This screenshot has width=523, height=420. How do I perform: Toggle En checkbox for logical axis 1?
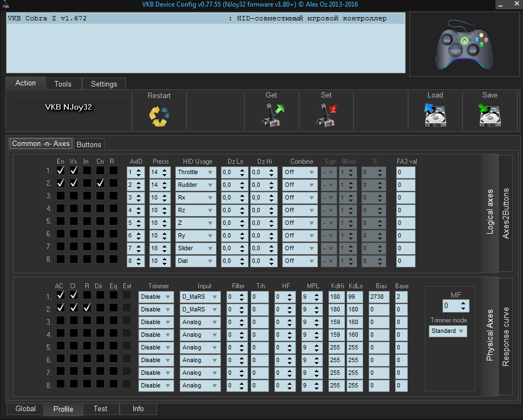tap(61, 170)
